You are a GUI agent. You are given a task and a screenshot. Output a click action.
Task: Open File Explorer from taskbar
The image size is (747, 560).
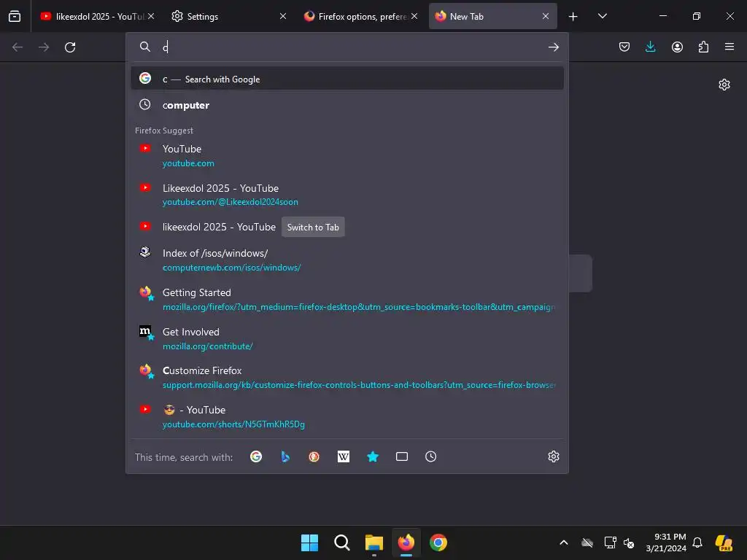pyautogui.click(x=374, y=542)
